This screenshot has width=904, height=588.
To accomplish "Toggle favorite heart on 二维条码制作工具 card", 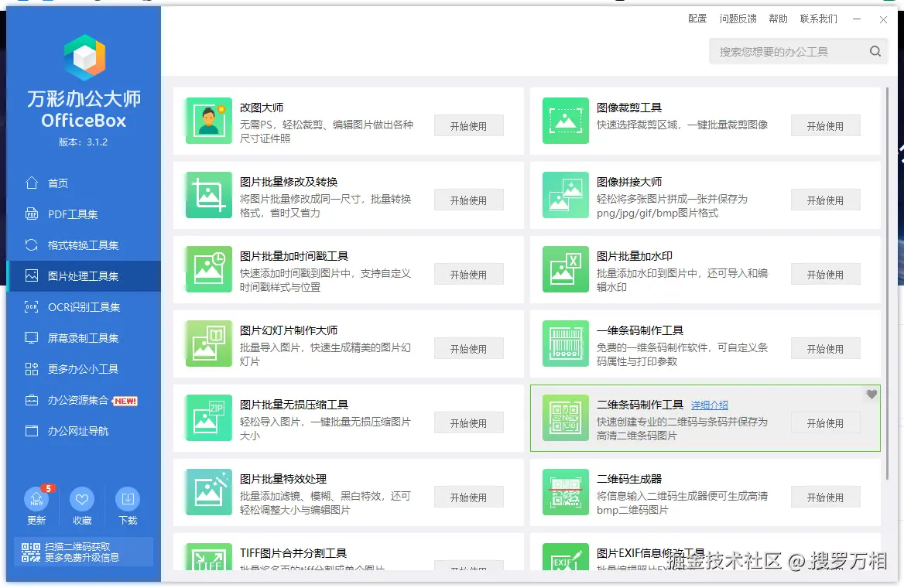I will [x=871, y=395].
